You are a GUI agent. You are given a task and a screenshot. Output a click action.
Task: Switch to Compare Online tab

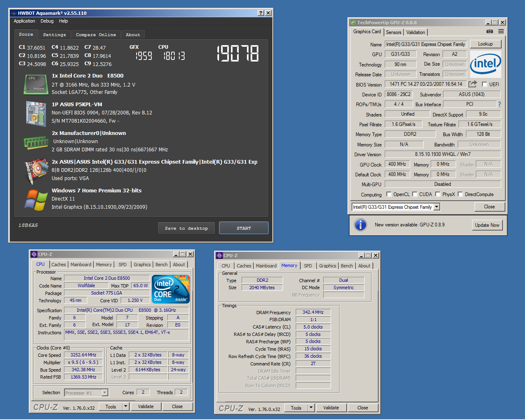pos(96,35)
